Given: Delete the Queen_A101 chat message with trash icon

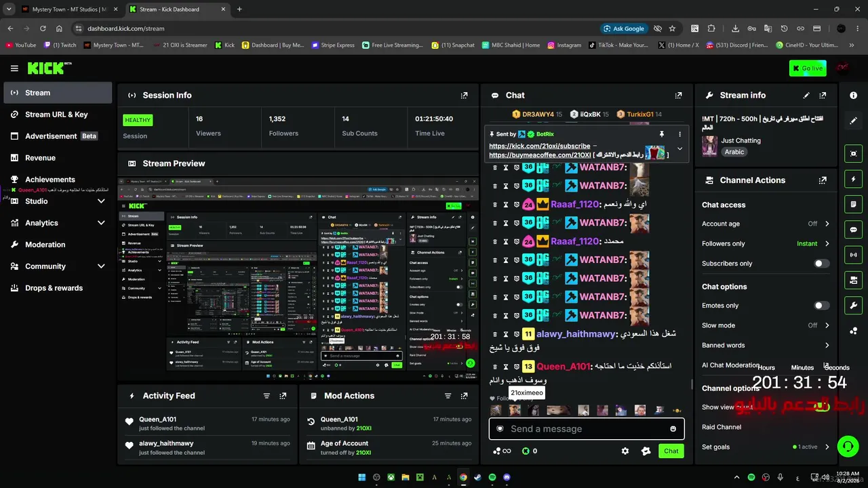Looking at the screenshot, I should click(494, 367).
